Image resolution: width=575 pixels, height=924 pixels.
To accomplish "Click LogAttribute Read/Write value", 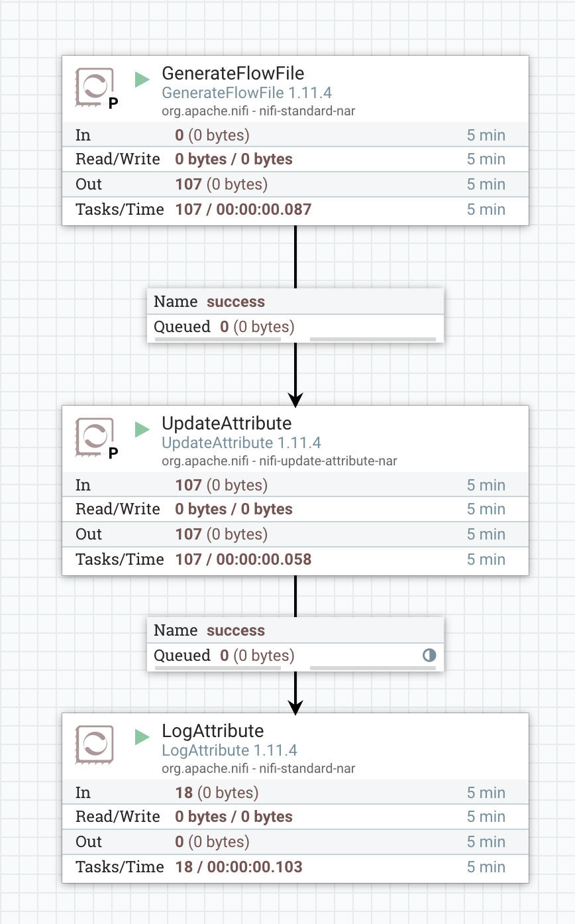I will pos(234,817).
